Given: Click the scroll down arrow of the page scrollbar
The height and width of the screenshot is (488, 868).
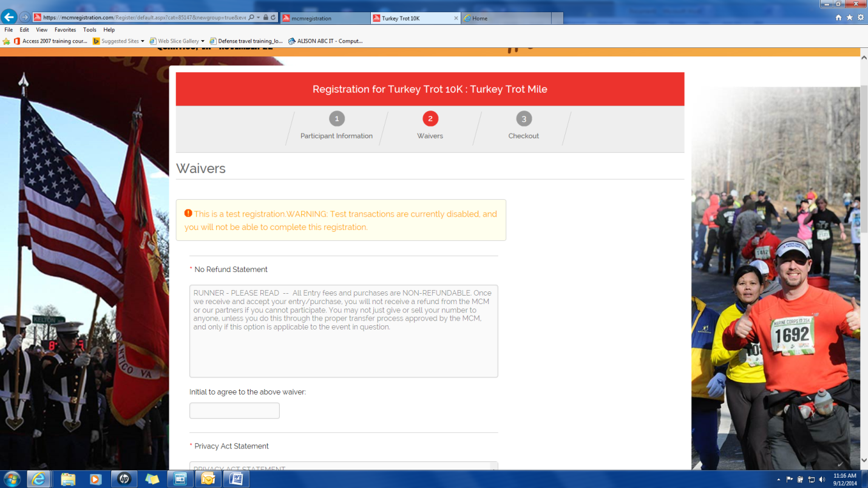Looking at the screenshot, I should pyautogui.click(x=864, y=461).
